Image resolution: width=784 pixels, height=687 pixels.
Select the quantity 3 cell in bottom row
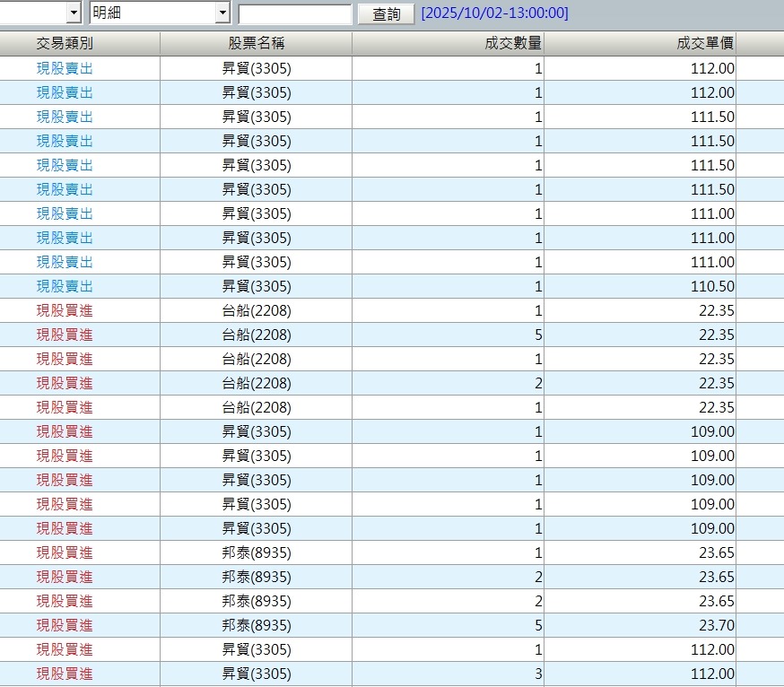click(x=538, y=674)
